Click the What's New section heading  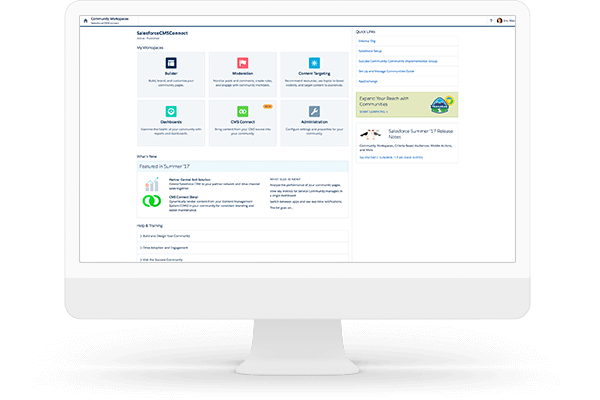click(147, 157)
